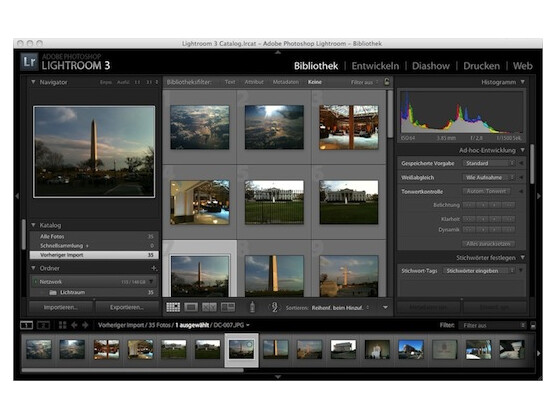The height and width of the screenshot is (418, 557).
Task: Hide the filmstrip with the bottom arrow
Action: 278,376
